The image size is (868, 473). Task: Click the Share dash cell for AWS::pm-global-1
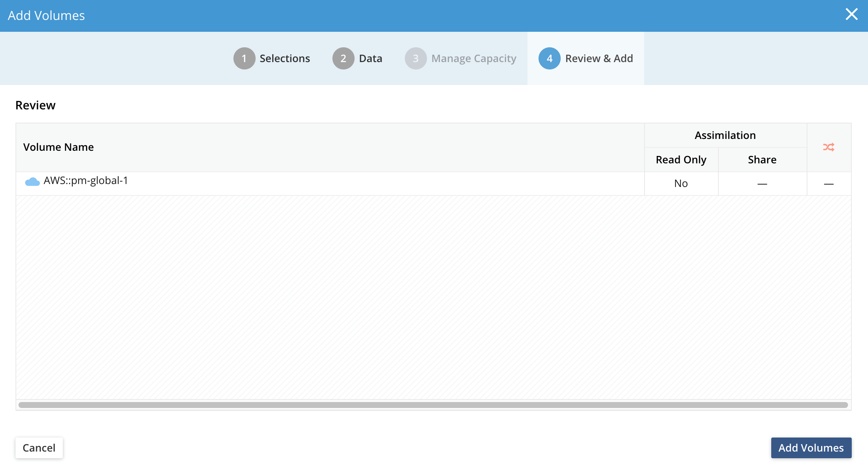(762, 184)
